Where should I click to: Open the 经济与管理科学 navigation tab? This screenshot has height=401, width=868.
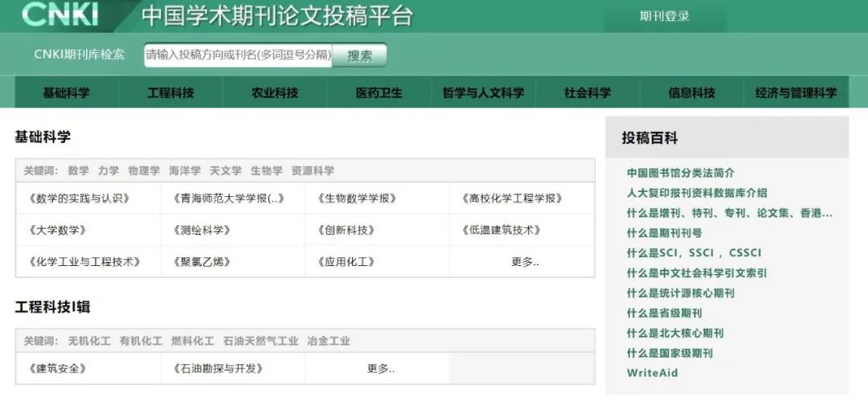point(796,92)
